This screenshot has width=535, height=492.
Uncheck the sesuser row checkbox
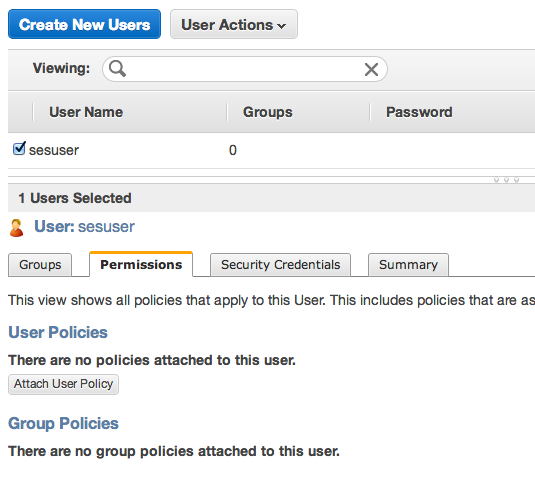click(x=19, y=148)
